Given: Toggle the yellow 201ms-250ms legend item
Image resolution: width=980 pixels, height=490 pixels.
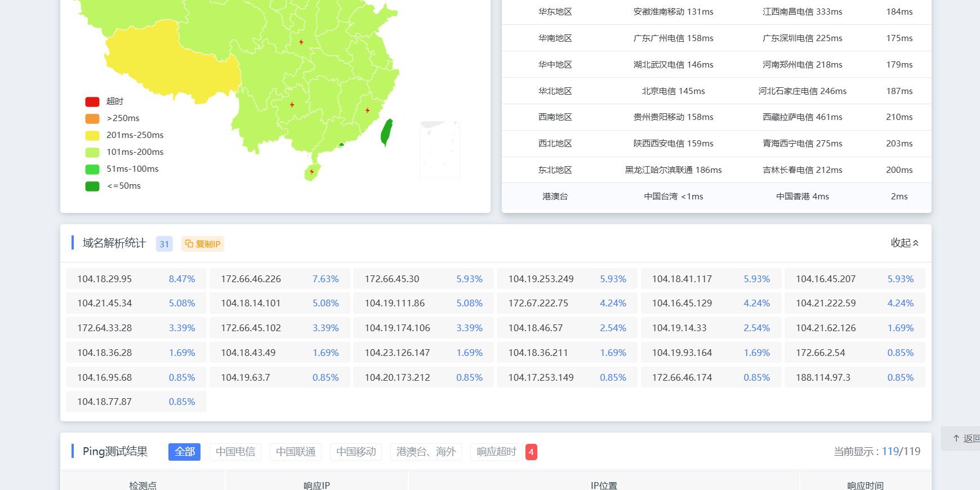Looking at the screenshot, I should (92, 136).
